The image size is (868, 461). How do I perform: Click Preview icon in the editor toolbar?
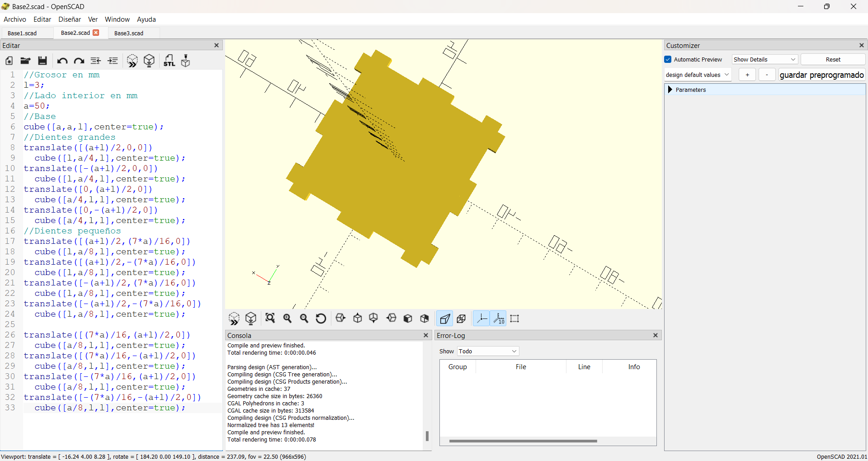[x=132, y=61]
